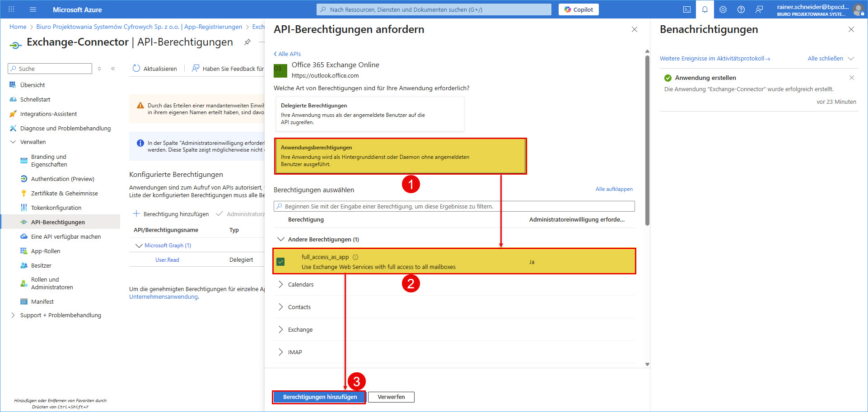Click scroll down arrow of permissions panel

tap(647, 364)
